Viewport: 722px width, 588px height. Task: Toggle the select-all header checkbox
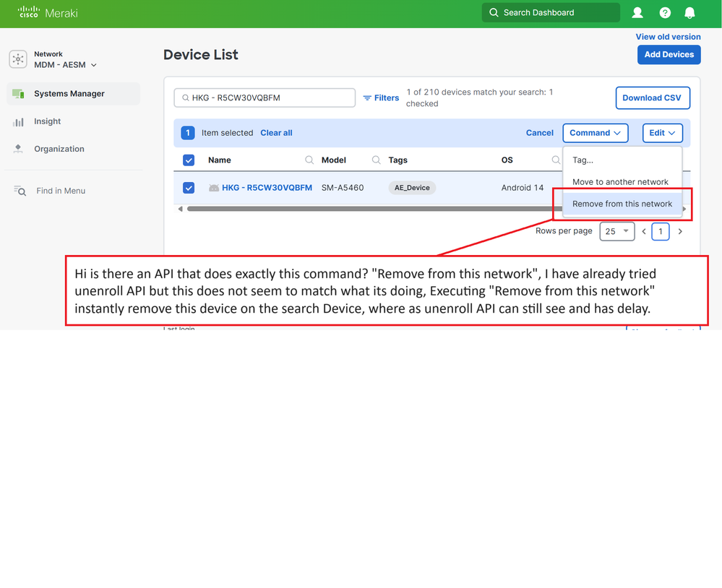coord(189,160)
